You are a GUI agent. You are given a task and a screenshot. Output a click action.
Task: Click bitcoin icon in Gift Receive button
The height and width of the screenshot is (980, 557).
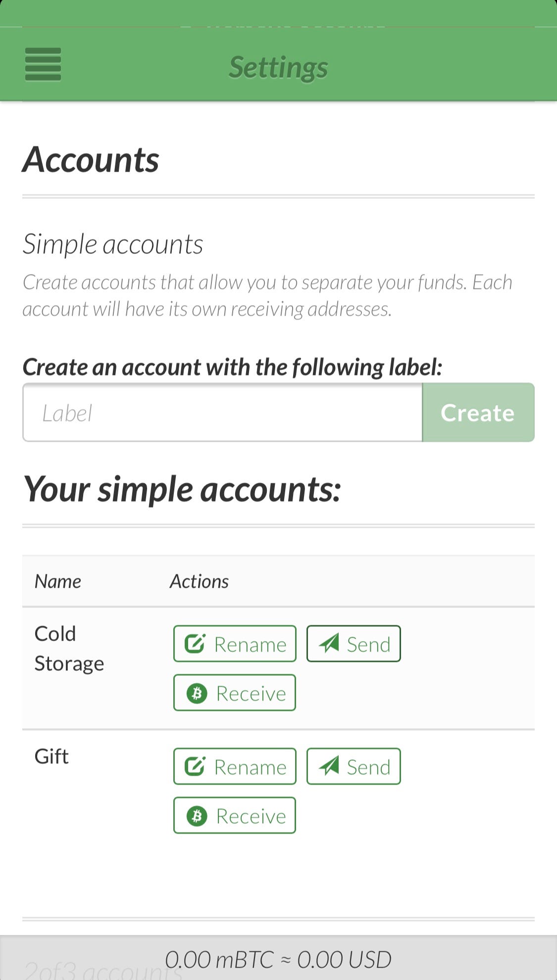point(197,816)
